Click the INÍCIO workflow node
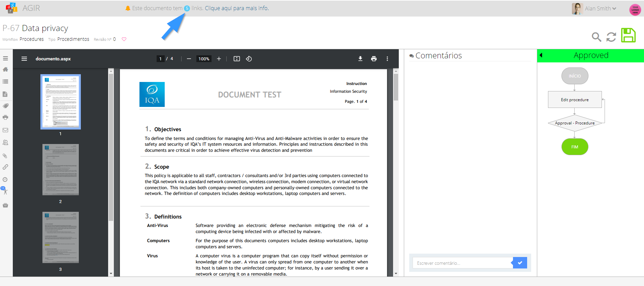The image size is (644, 286). (x=575, y=76)
